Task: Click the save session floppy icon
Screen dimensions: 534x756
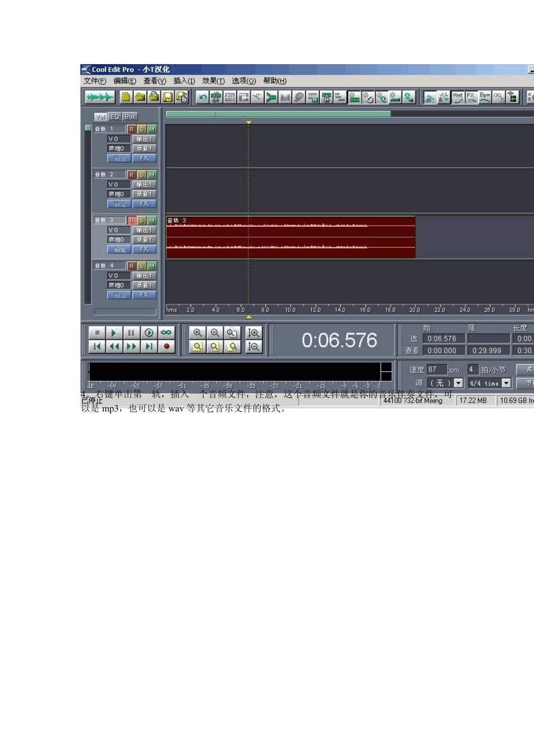Action: 168,97
